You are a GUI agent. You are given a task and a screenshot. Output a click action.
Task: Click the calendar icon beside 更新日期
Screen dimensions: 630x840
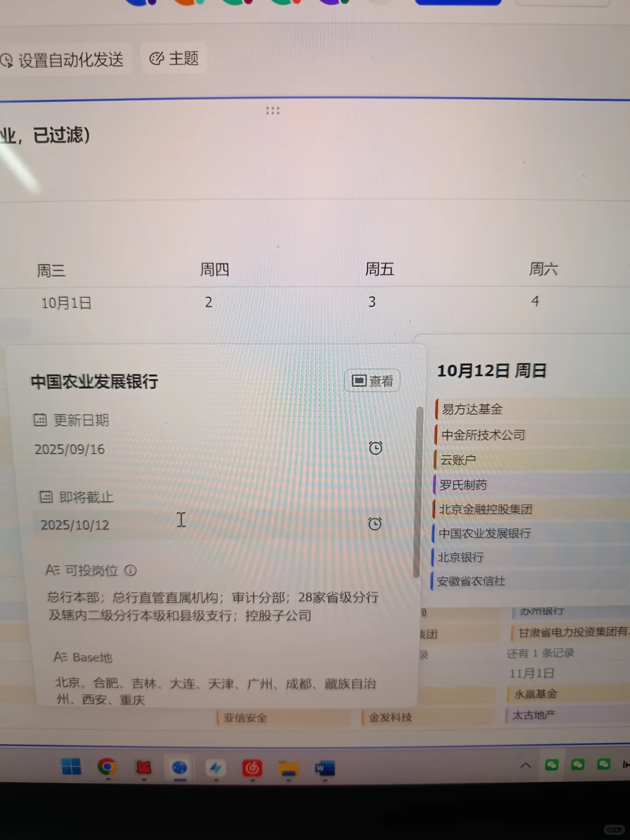coord(40,419)
